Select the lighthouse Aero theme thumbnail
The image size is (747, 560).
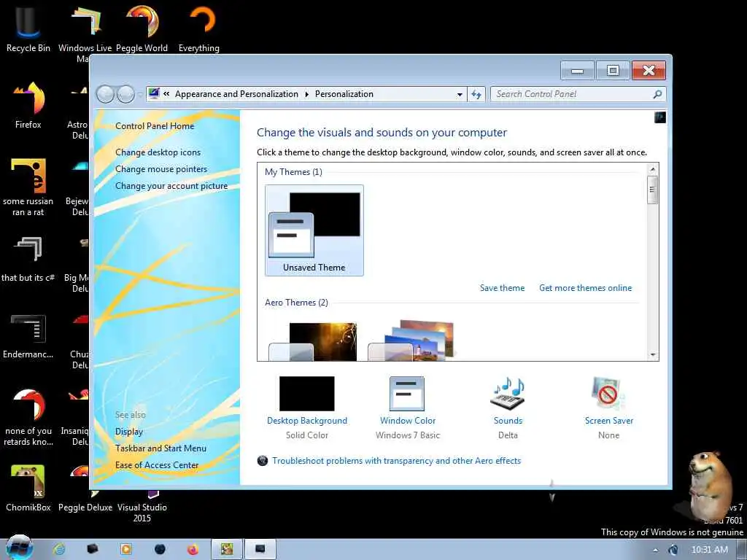[412, 340]
